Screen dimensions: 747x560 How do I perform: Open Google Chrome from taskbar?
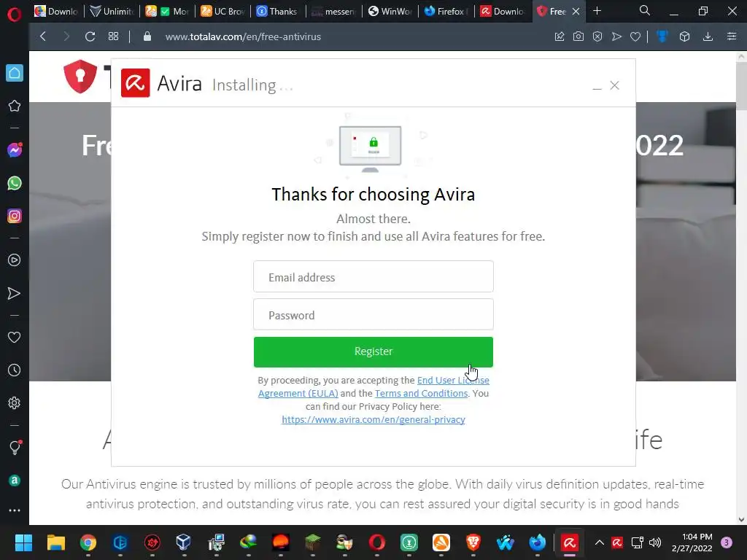click(x=88, y=542)
